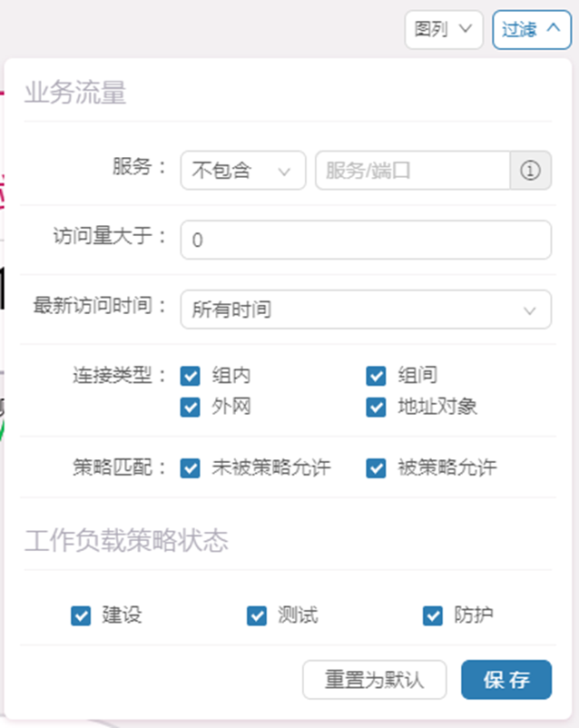Disable the 防护 checkbox
Screen dimensions: 579x728
[x=433, y=615]
